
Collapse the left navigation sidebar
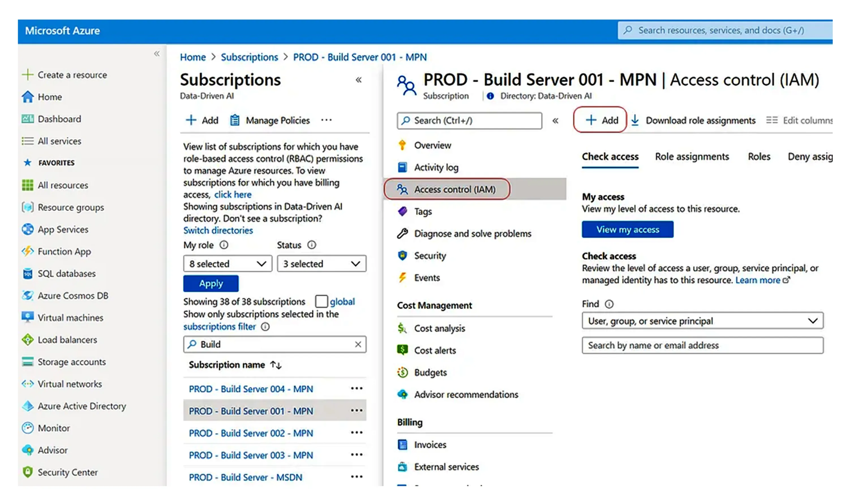[x=156, y=53]
